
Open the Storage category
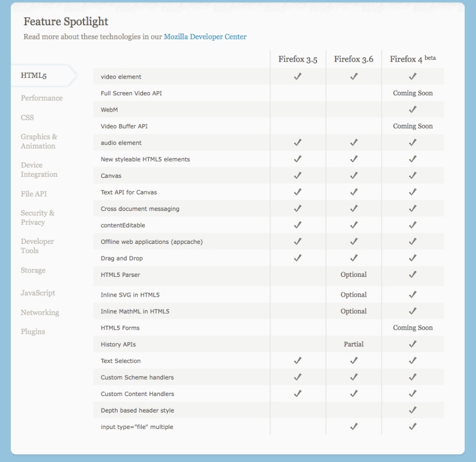point(33,270)
